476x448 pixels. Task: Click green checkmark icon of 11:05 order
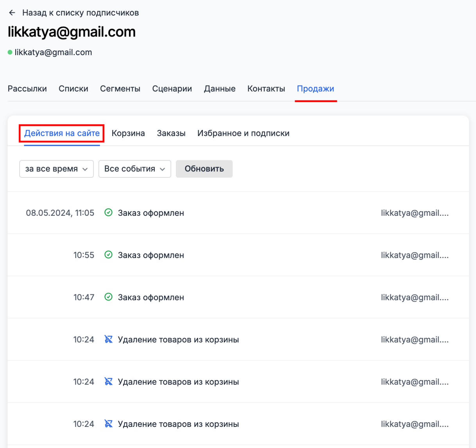109,213
